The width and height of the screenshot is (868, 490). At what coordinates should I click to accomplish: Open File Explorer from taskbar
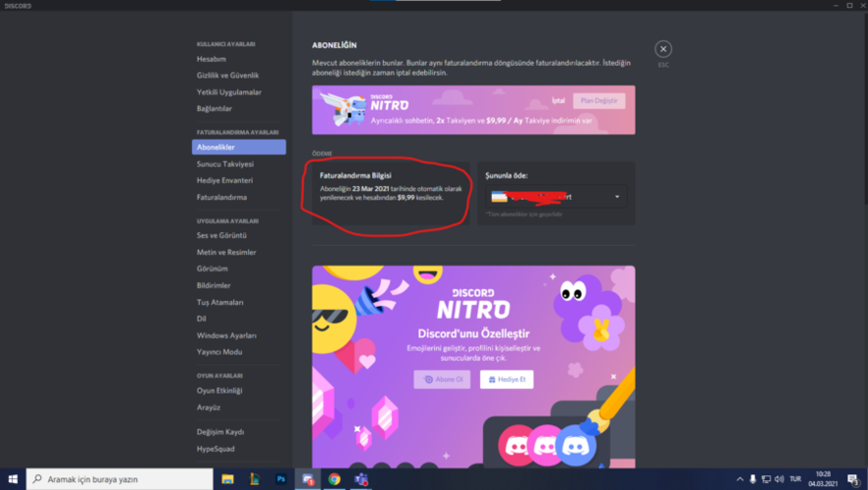click(227, 479)
